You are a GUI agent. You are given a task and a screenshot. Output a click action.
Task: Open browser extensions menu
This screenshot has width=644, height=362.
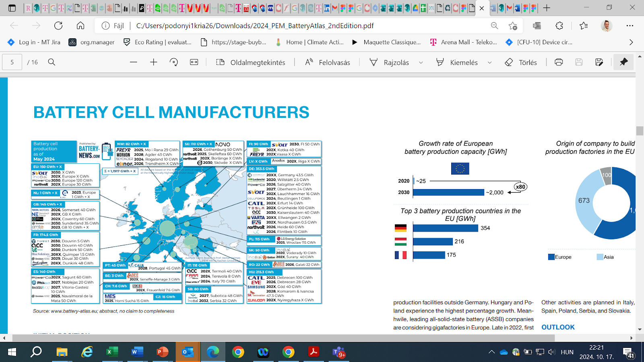click(x=559, y=26)
